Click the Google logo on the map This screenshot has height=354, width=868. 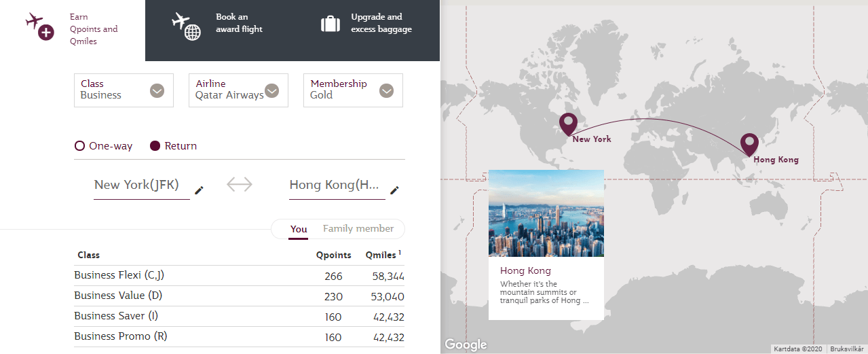[x=466, y=344]
